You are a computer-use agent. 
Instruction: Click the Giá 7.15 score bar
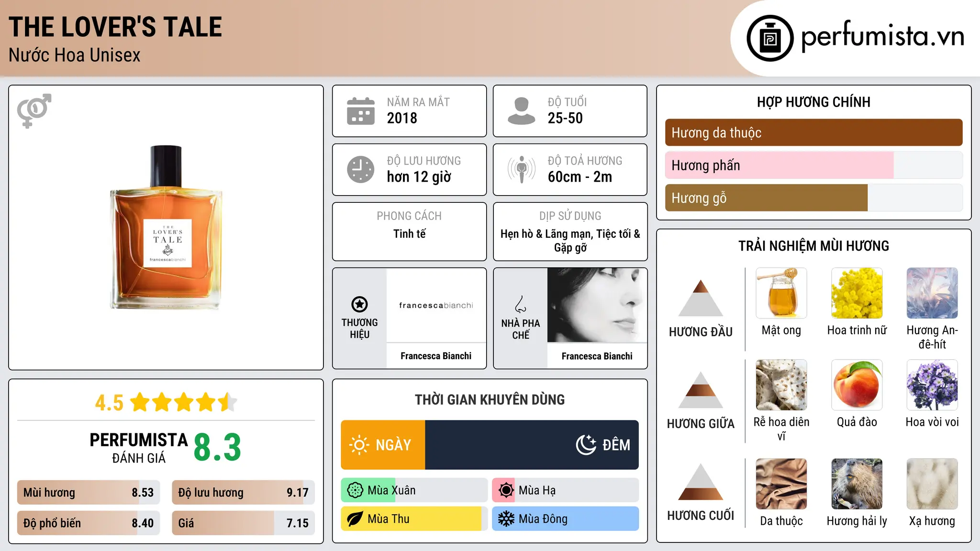pyautogui.click(x=243, y=523)
